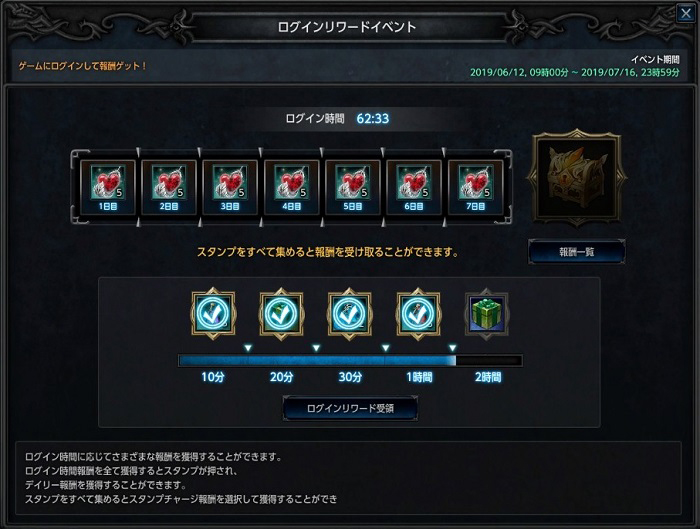
Task: Click the ログインリワード受領 button
Action: point(350,408)
